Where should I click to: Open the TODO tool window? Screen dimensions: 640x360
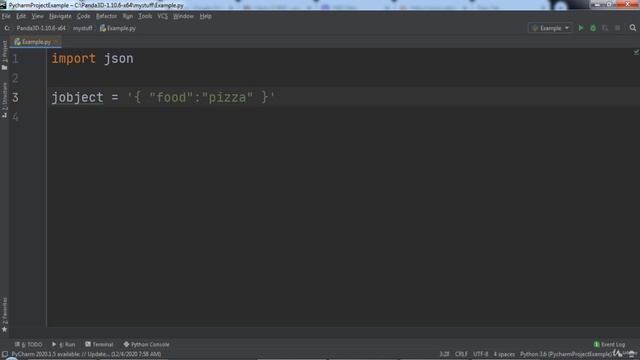pyautogui.click(x=28, y=344)
